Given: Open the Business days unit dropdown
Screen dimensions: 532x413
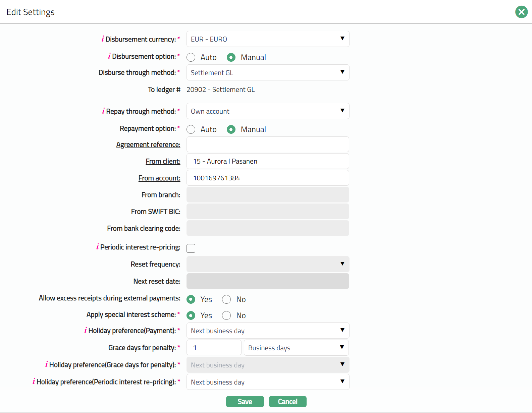Looking at the screenshot, I should click(296, 348).
